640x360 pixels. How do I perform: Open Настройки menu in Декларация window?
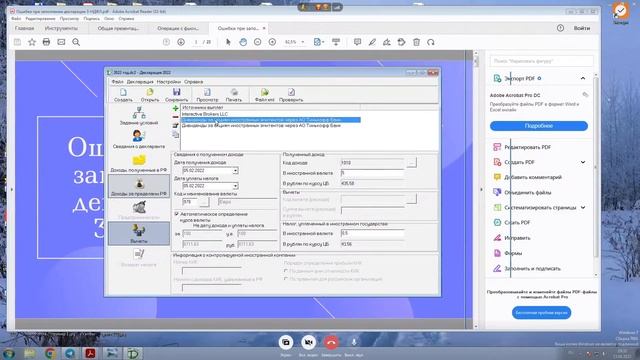point(169,82)
